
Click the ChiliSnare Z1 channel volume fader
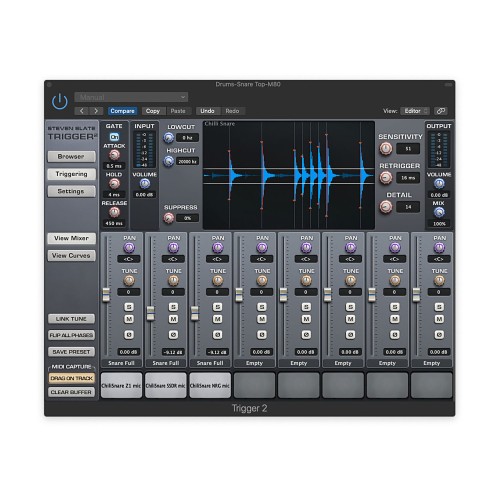click(x=106, y=295)
